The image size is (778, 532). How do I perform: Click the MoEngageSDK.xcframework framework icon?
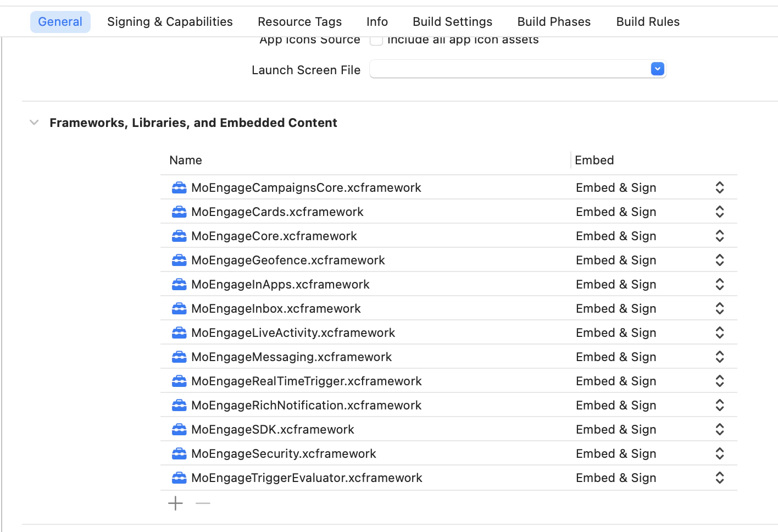[179, 429]
